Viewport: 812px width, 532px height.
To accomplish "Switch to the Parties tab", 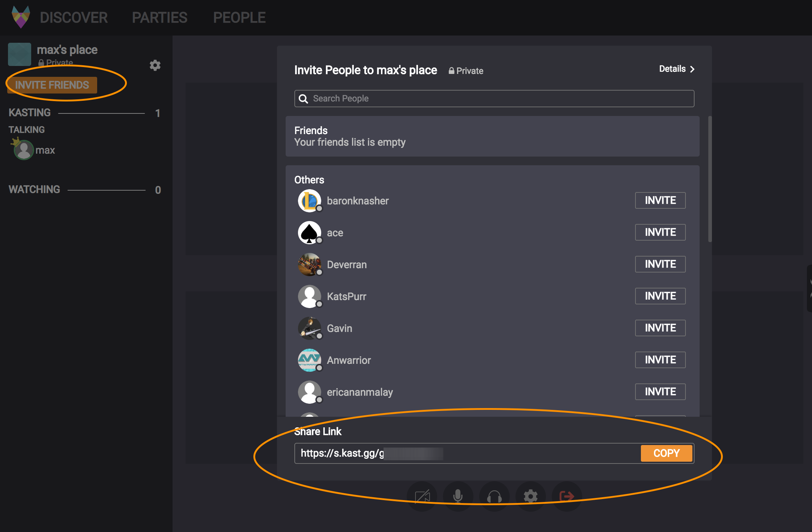I will click(159, 17).
